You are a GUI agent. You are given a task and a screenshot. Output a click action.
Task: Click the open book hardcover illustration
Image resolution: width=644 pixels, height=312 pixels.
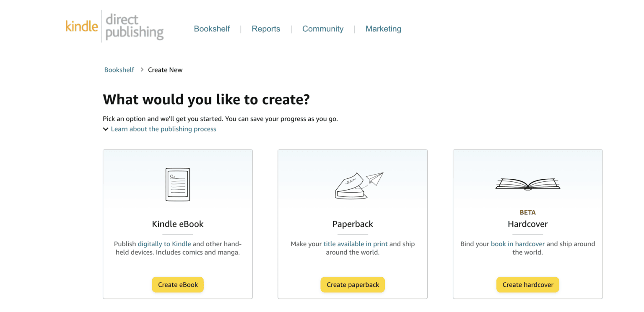click(x=527, y=183)
